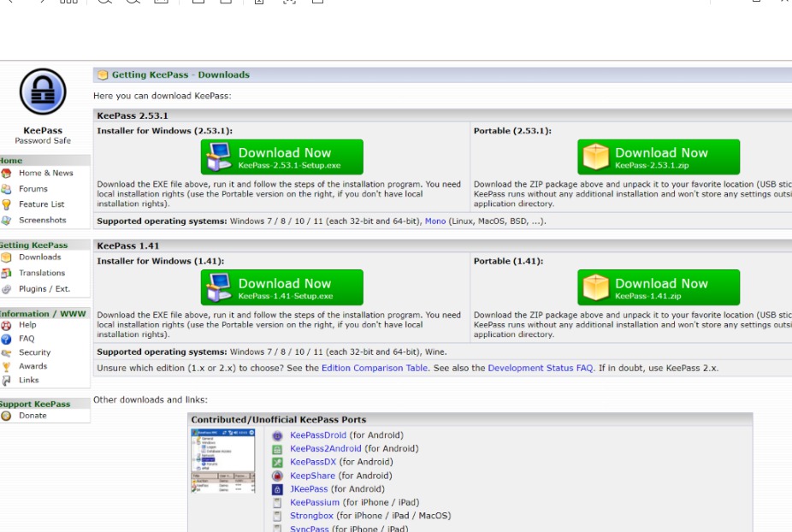Open FAQ in Information section
The image size is (792, 532).
click(27, 339)
